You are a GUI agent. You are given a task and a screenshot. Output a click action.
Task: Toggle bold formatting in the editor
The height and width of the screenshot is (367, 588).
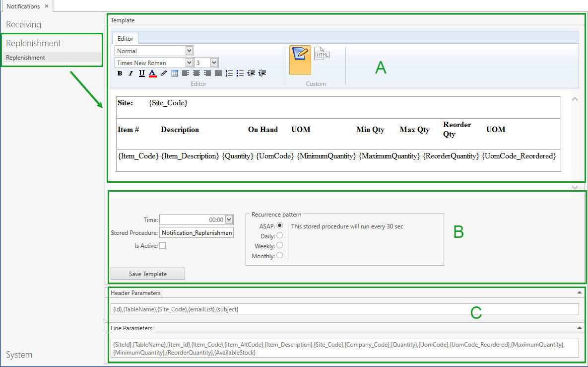[120, 73]
